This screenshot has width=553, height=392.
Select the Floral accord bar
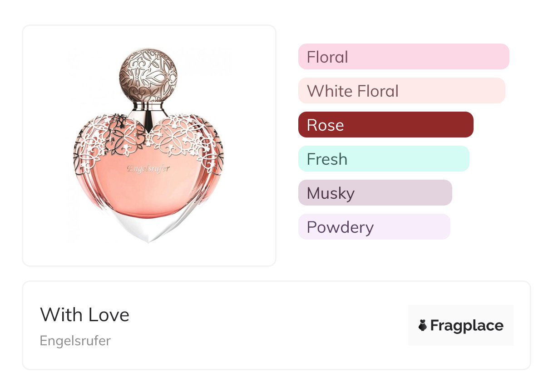[x=403, y=57]
